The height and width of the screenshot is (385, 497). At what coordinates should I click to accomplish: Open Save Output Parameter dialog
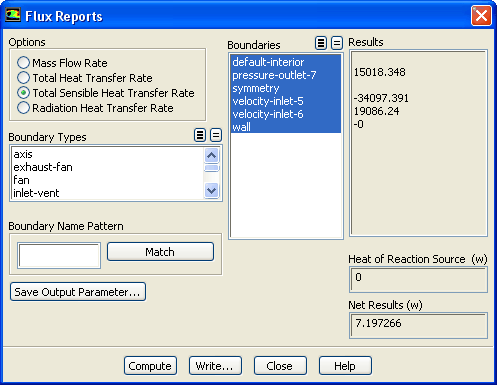78,292
